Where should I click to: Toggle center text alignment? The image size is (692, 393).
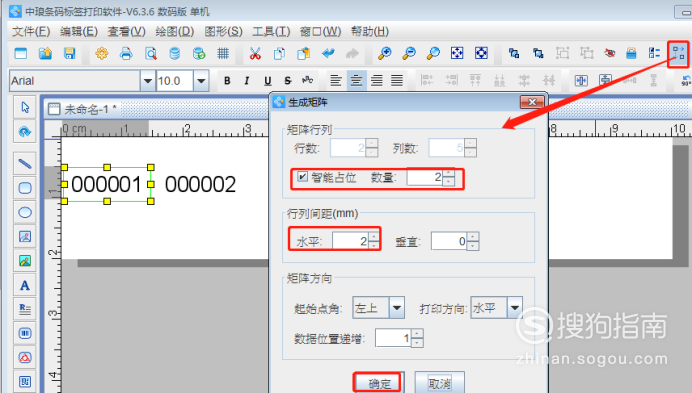coord(356,81)
